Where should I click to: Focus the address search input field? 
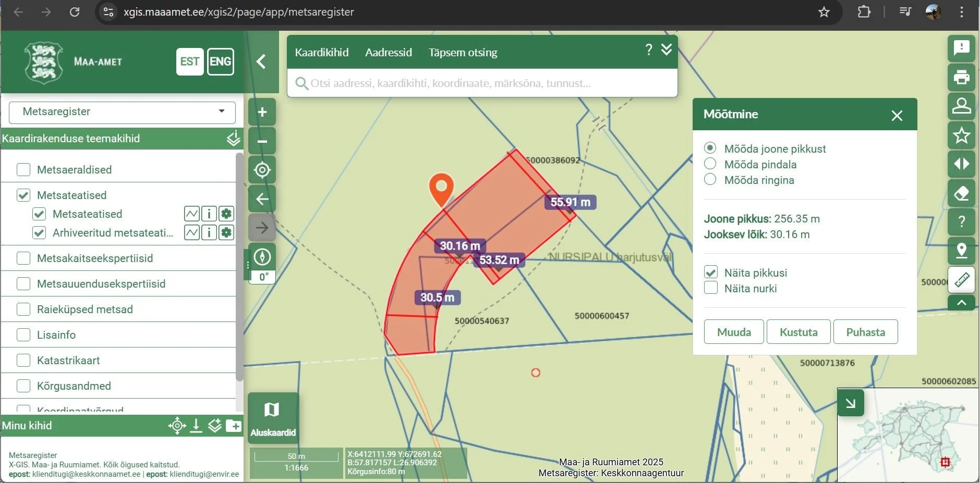tap(482, 83)
